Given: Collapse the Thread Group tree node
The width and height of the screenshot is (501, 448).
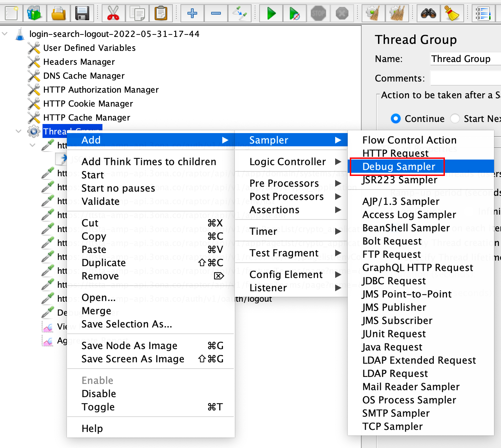Looking at the screenshot, I should pos(18,131).
